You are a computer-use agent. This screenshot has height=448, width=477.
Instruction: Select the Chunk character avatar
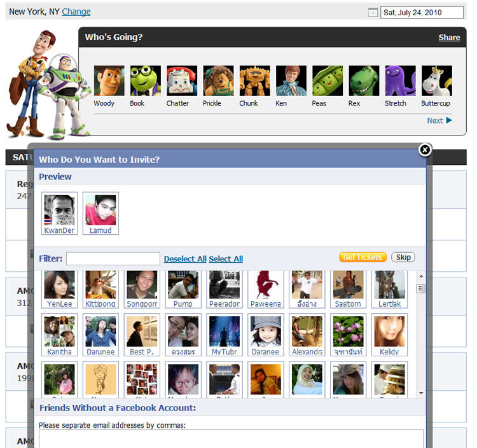[254, 81]
